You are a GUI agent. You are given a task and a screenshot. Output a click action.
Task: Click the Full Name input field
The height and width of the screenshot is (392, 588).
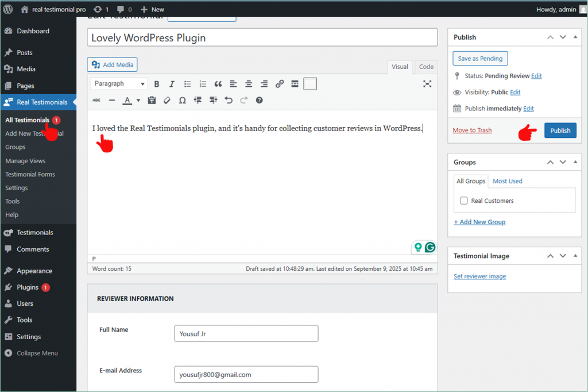[246, 333]
